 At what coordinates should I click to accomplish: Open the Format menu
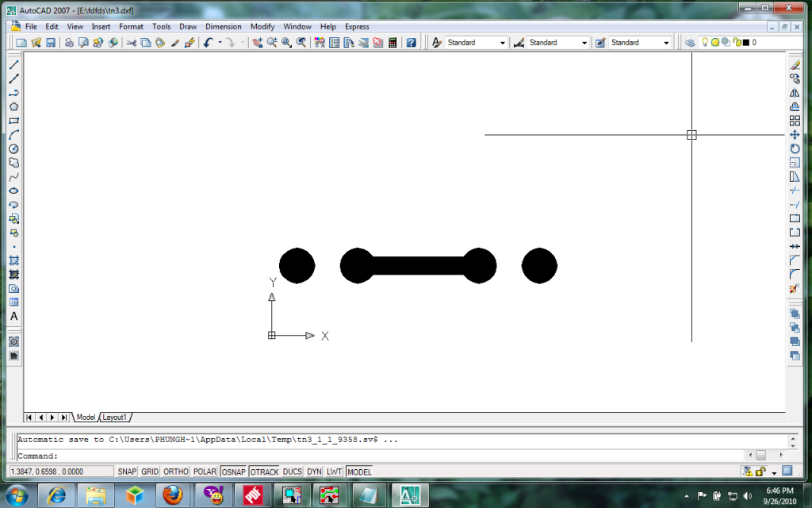pos(131,26)
